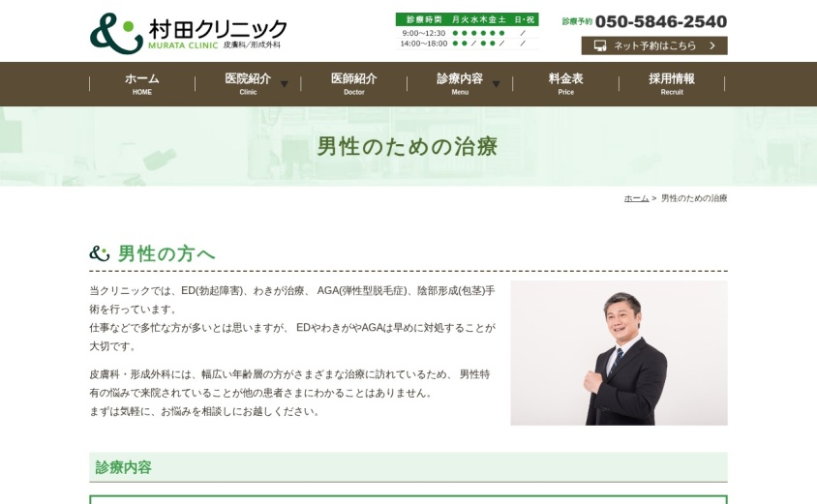
Task: Click the 診療時間 schedule table
Action: click(x=467, y=31)
